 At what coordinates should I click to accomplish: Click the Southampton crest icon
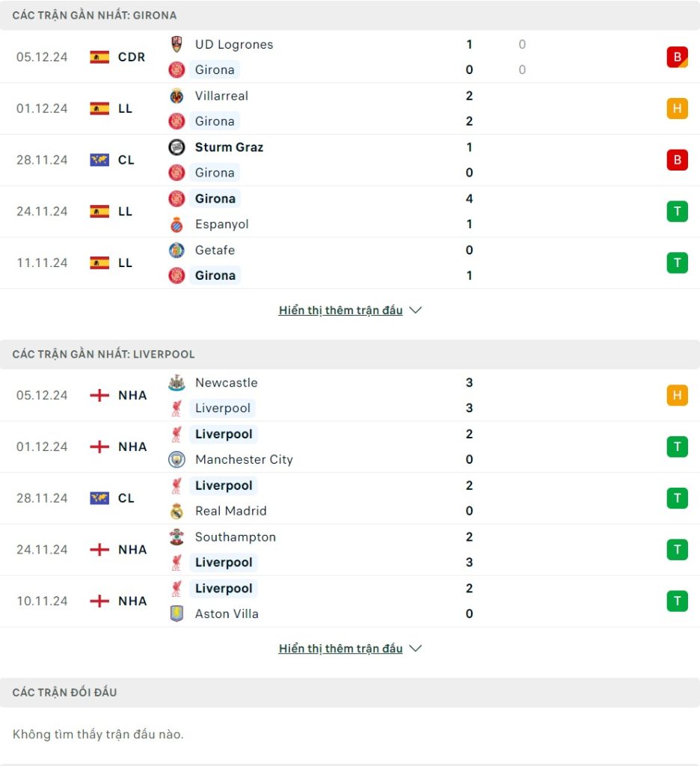click(176, 537)
